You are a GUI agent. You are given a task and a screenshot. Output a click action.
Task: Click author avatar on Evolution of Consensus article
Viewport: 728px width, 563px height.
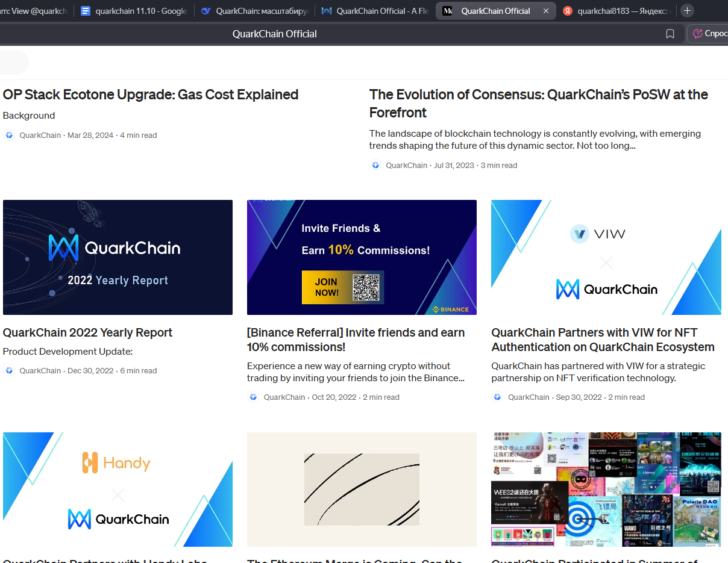pyautogui.click(x=375, y=166)
